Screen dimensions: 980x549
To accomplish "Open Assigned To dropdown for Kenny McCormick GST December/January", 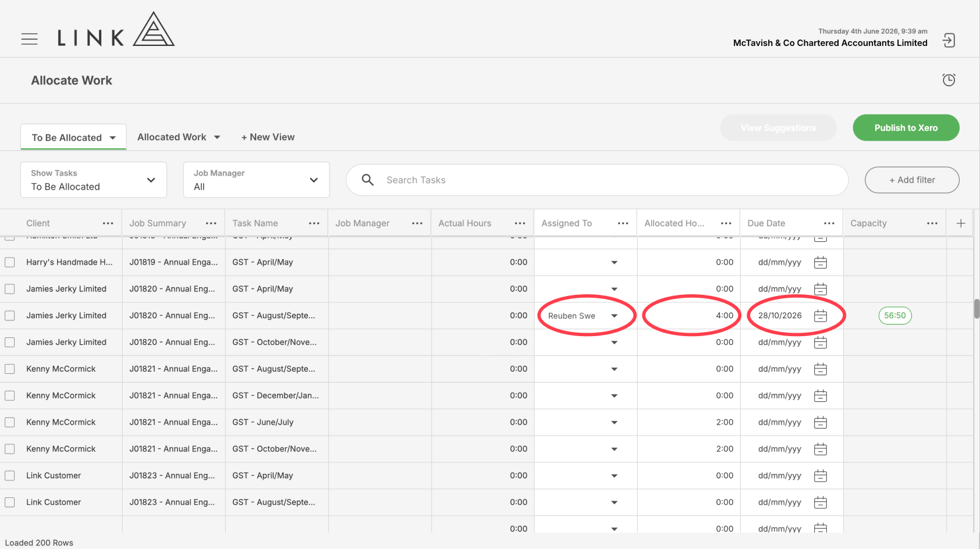I will [614, 396].
